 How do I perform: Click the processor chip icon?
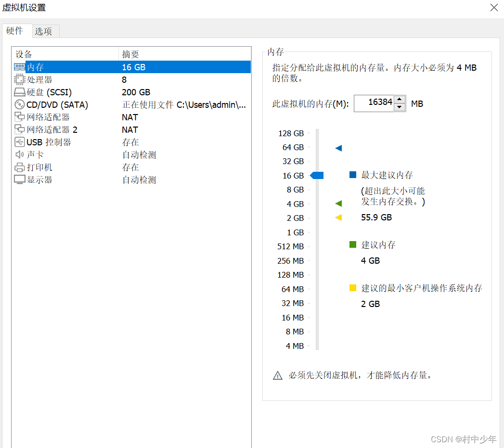pos(19,79)
